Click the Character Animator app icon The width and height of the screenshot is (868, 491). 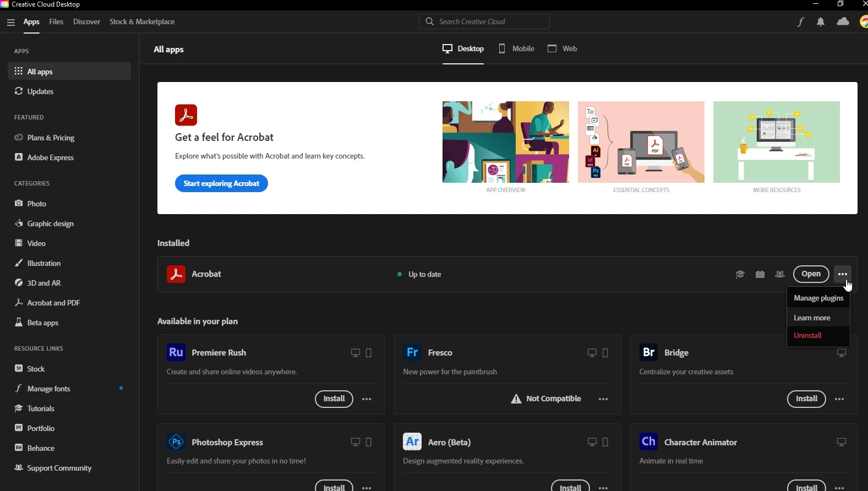pyautogui.click(x=649, y=442)
